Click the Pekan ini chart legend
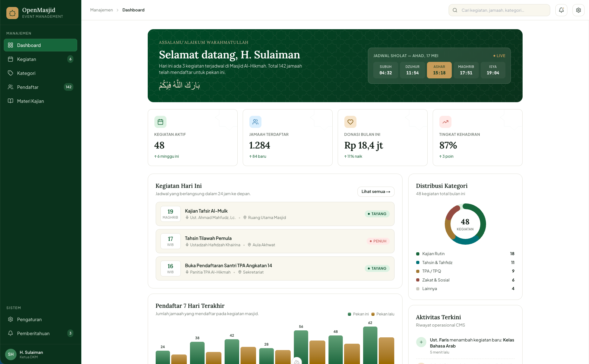Image resolution: width=589 pixels, height=364 pixels. coord(358,314)
